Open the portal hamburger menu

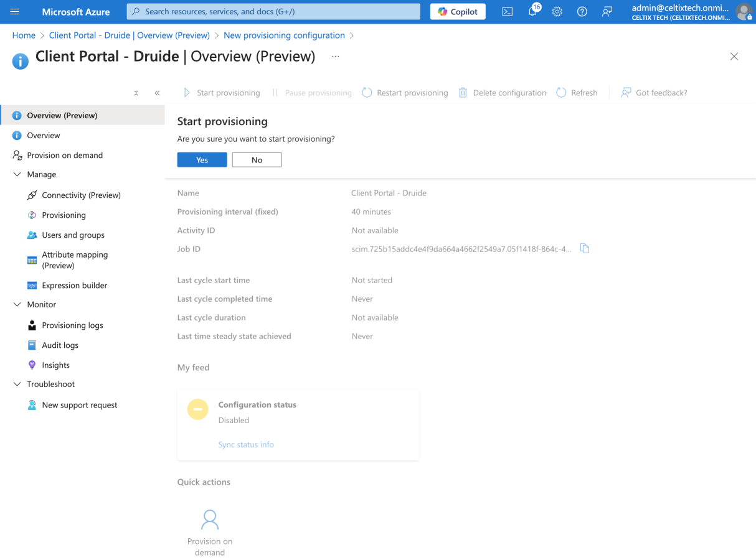(15, 12)
